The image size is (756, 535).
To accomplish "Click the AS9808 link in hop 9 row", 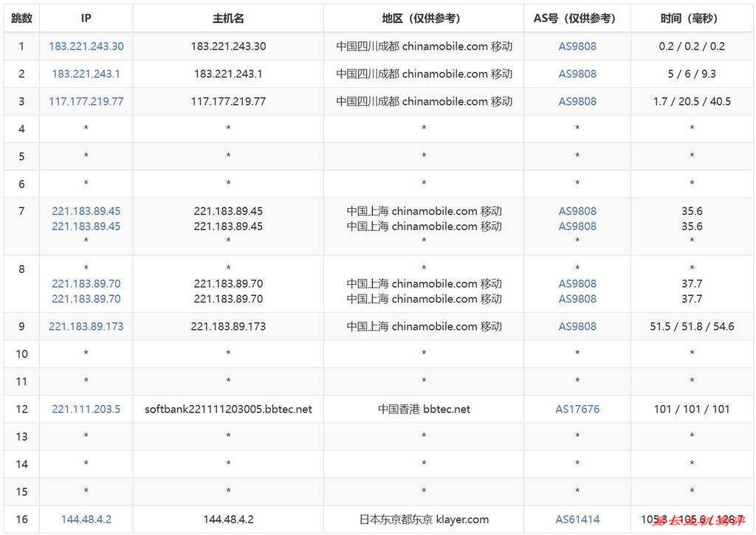I will [x=577, y=326].
